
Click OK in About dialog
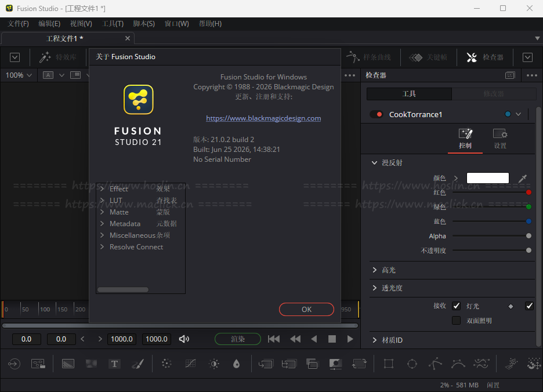[306, 309]
